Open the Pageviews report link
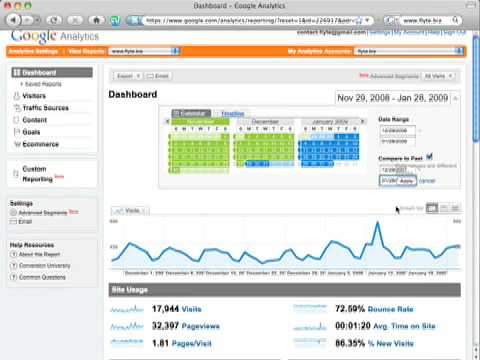480x360 pixels. click(x=201, y=326)
